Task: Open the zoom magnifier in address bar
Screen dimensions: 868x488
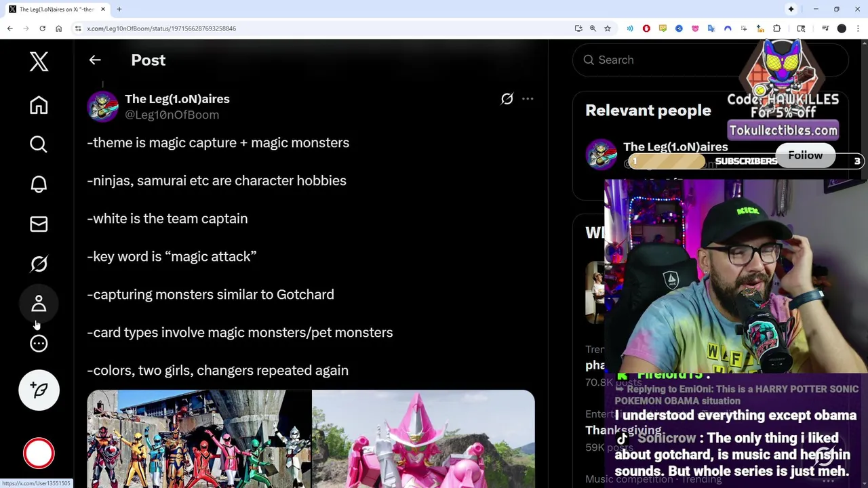Action: tap(593, 28)
